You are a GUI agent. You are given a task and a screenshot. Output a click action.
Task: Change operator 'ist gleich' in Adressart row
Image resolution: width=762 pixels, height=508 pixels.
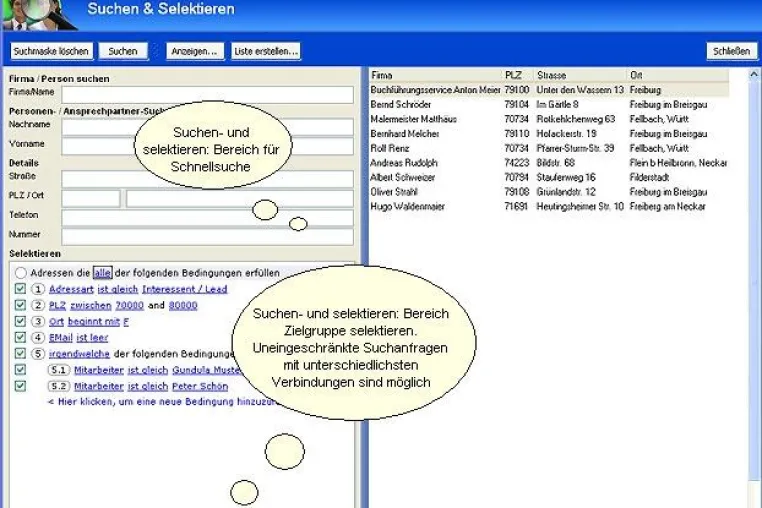(x=118, y=289)
